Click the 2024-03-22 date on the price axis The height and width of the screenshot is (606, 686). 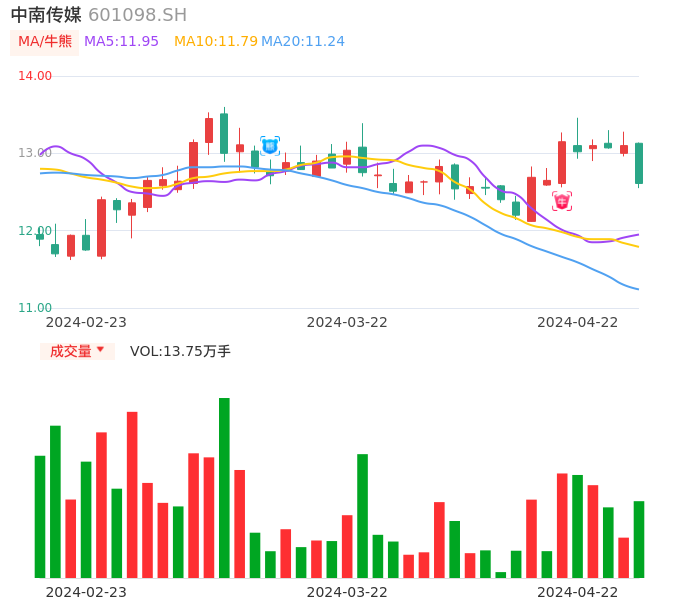tap(347, 322)
